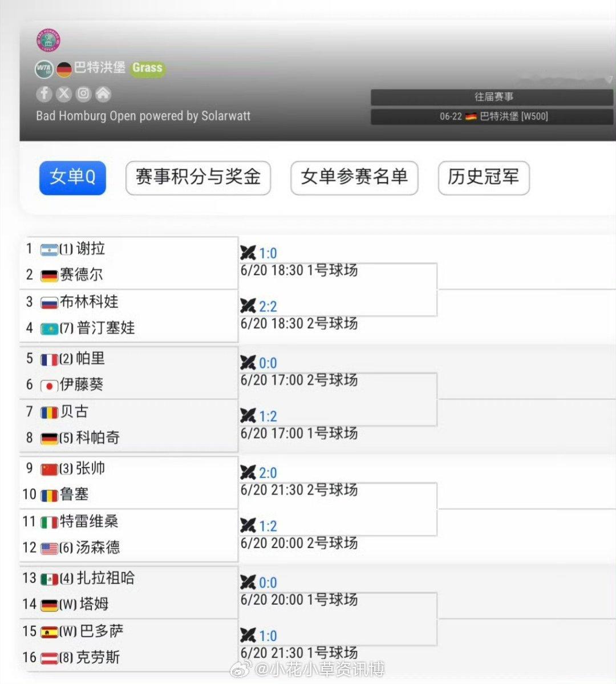Click match time 6/20 21:30 2号球场
Screen dimensions: 616x684
[x=299, y=491]
